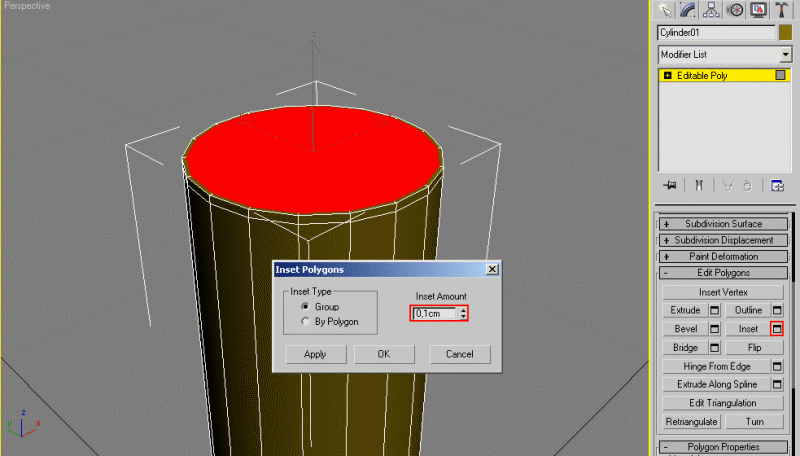Confirm inset with OK button
The image size is (800, 456).
coord(384,354)
